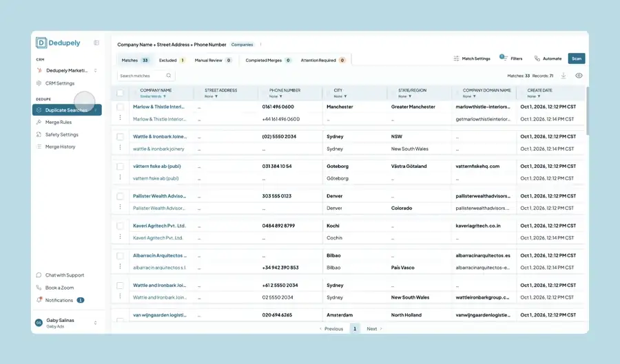Click the Book a Zoom phone icon

(39, 288)
